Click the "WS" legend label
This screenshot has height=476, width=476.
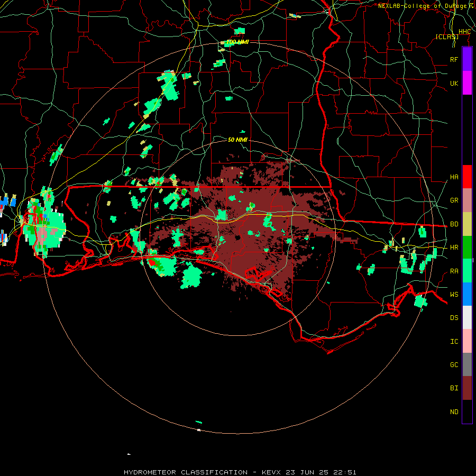click(x=454, y=295)
